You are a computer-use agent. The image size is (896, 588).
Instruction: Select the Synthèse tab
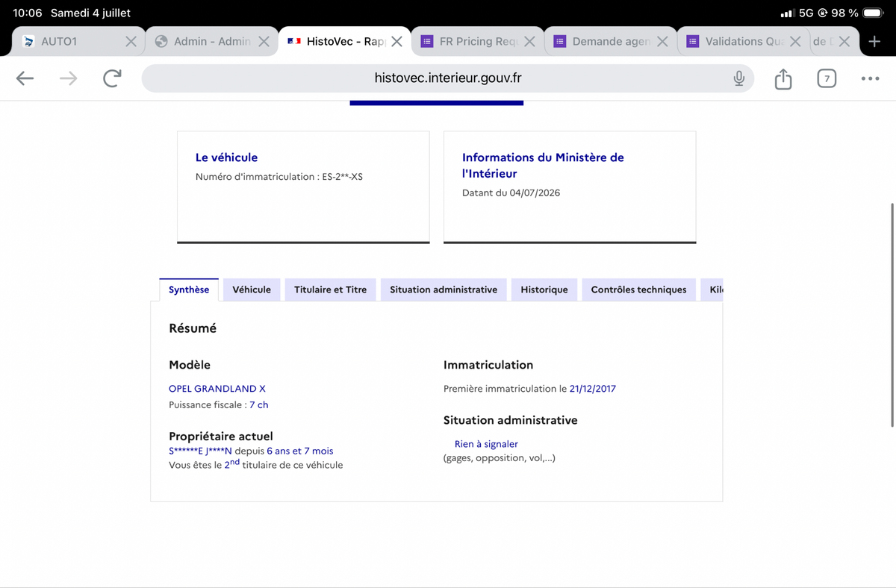189,290
